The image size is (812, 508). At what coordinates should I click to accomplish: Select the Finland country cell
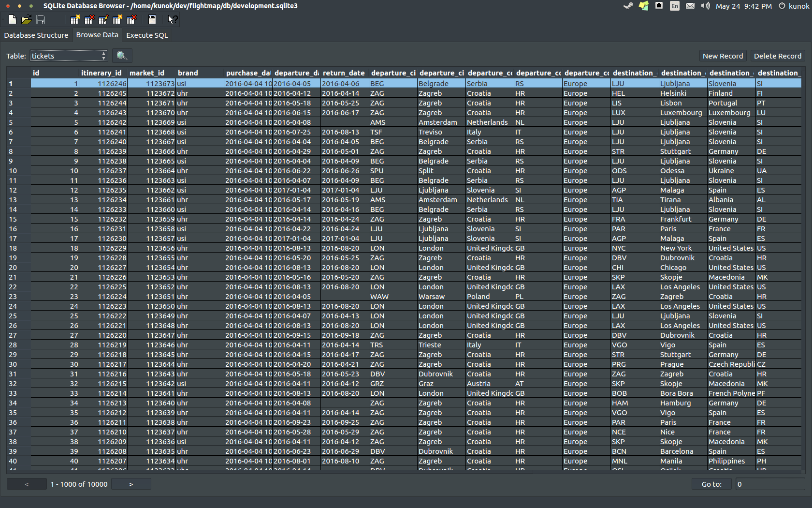[x=732, y=93]
